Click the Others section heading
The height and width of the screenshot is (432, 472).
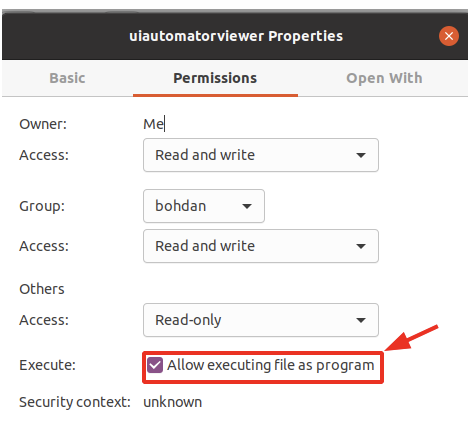[x=42, y=289]
